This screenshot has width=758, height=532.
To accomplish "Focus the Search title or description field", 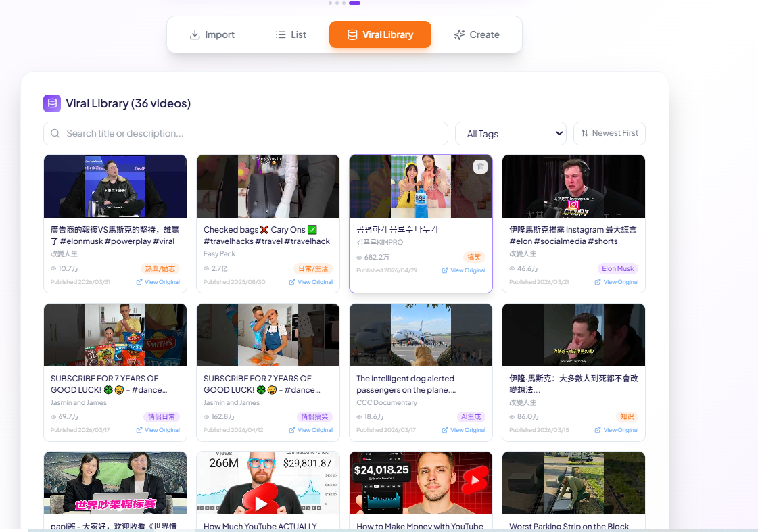I will point(245,133).
